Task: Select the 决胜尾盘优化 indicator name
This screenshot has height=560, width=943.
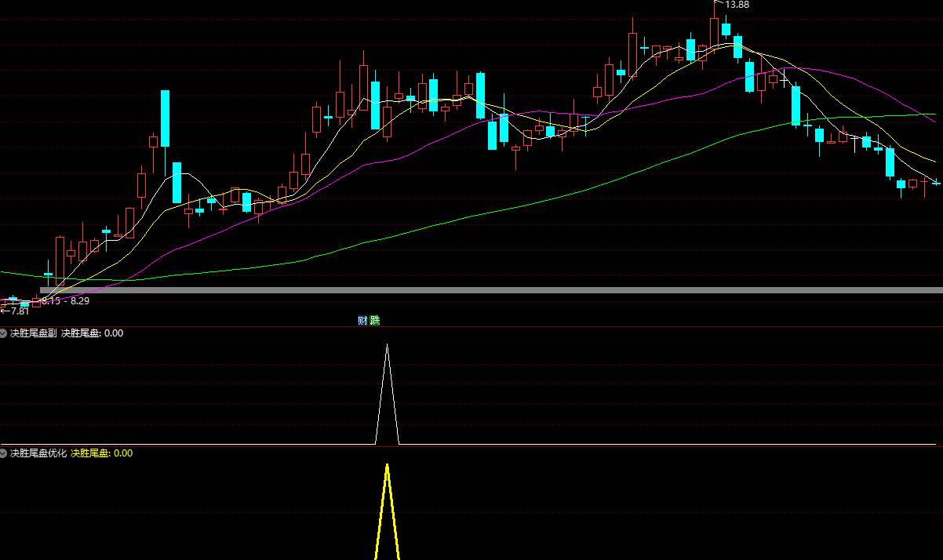Action: click(38, 453)
